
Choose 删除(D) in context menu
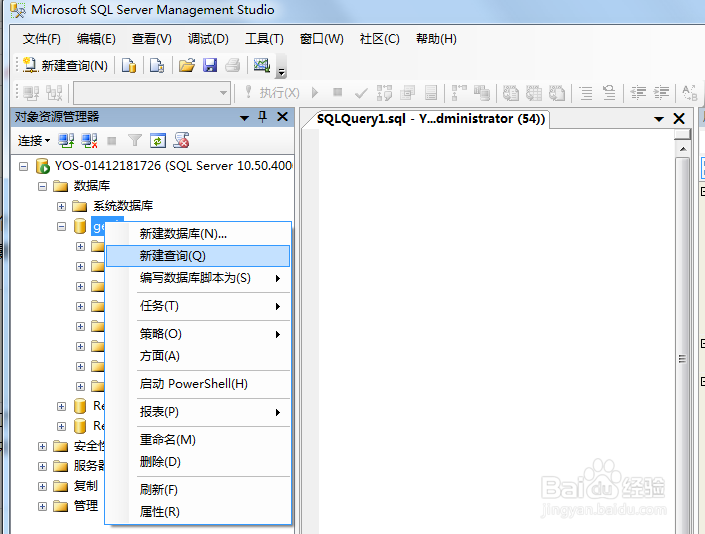(x=198, y=462)
